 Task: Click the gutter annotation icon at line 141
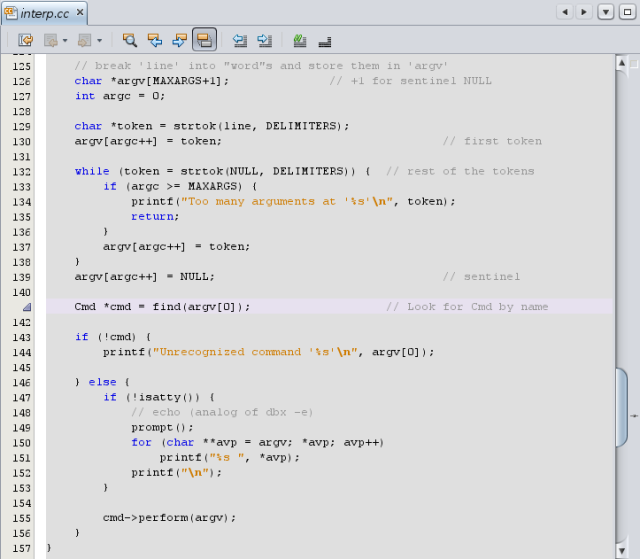pos(27,307)
